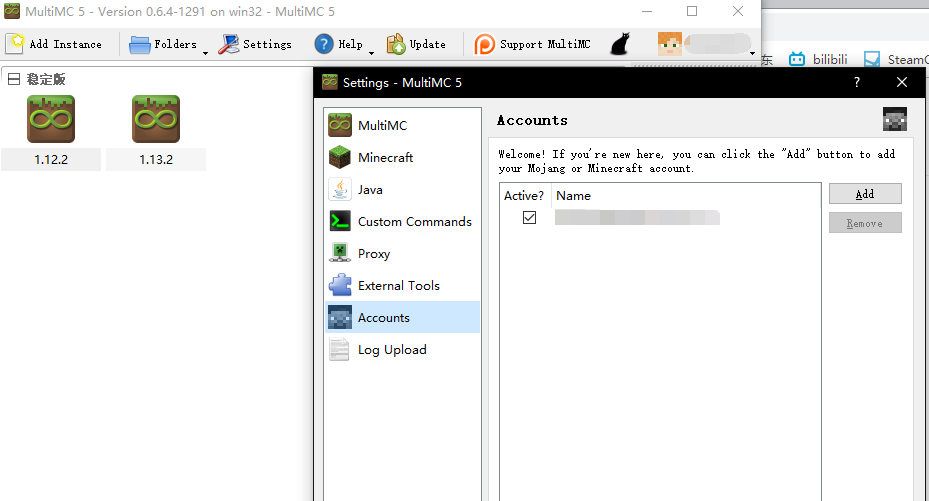Open the Support MultiMC Patreon link
929x501 pixels.
pos(532,44)
